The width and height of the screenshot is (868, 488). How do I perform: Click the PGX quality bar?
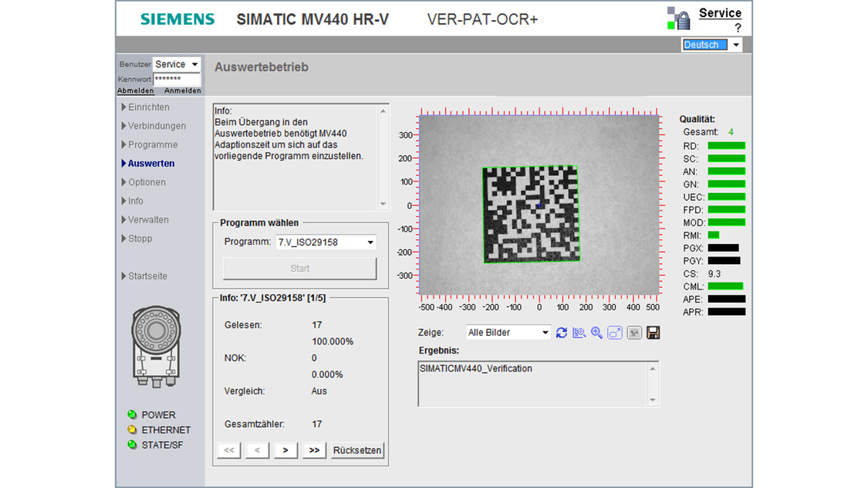point(724,248)
